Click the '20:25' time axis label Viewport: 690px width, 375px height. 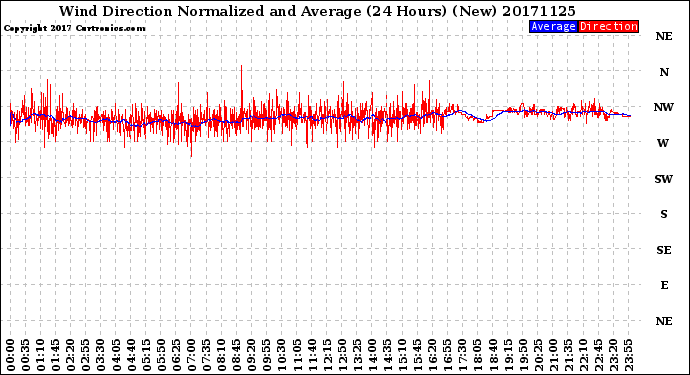tap(538, 355)
